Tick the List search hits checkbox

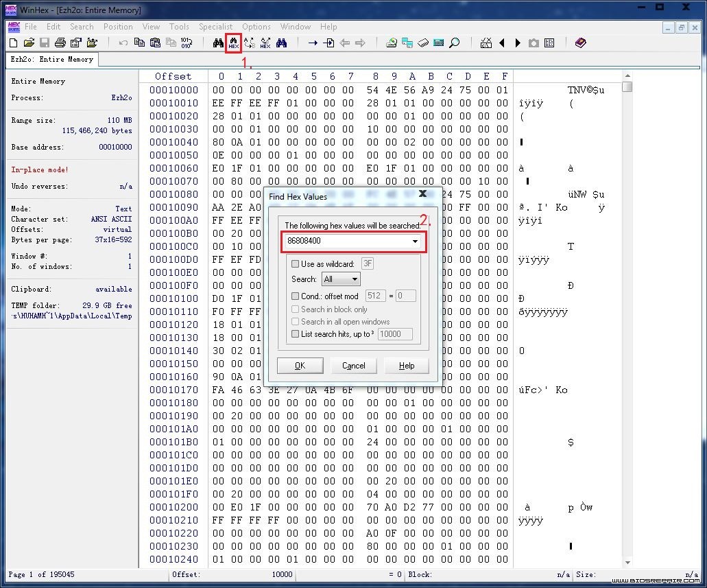click(295, 334)
